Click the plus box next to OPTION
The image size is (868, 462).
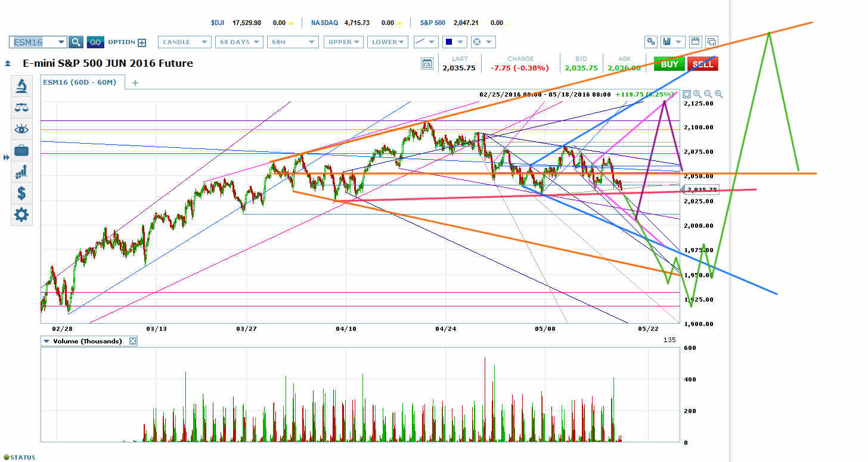pyautogui.click(x=142, y=42)
